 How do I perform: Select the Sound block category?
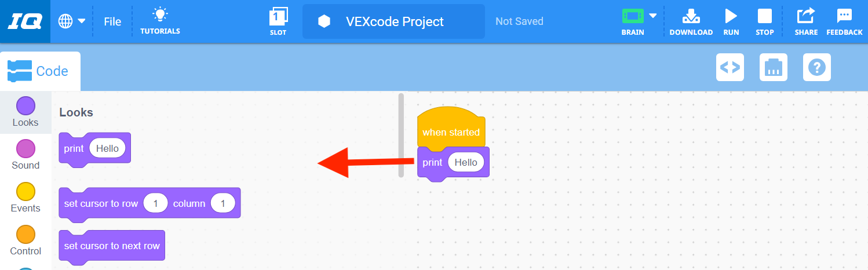click(x=25, y=155)
